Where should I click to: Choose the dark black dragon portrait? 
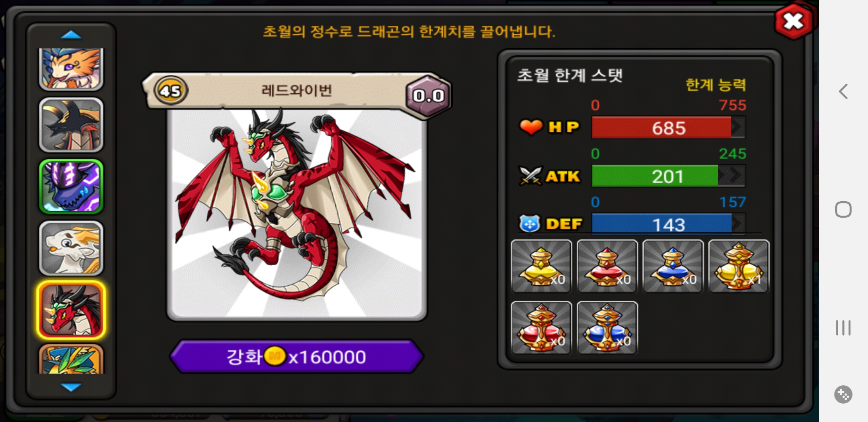(x=71, y=125)
